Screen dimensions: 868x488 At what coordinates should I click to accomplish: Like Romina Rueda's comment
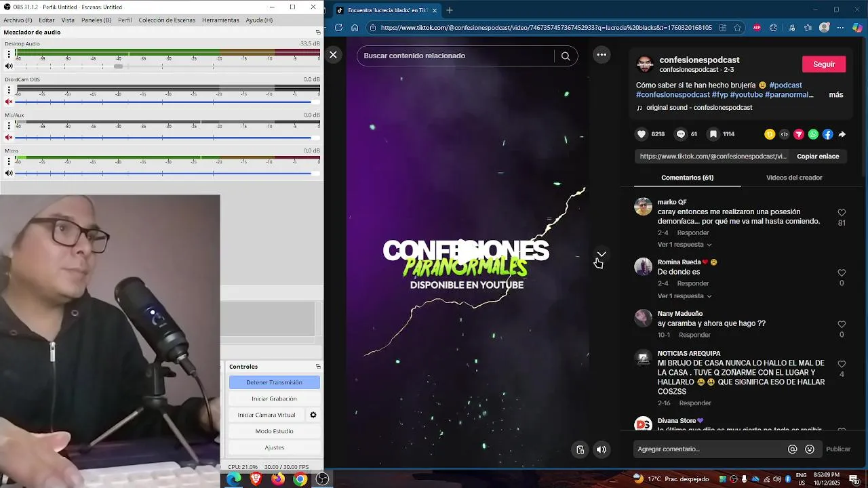(x=842, y=273)
